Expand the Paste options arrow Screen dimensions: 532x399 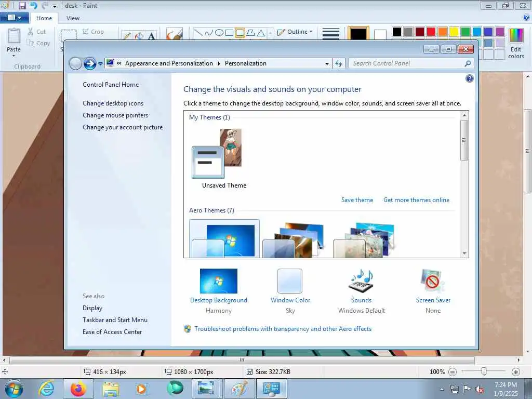tap(14, 56)
